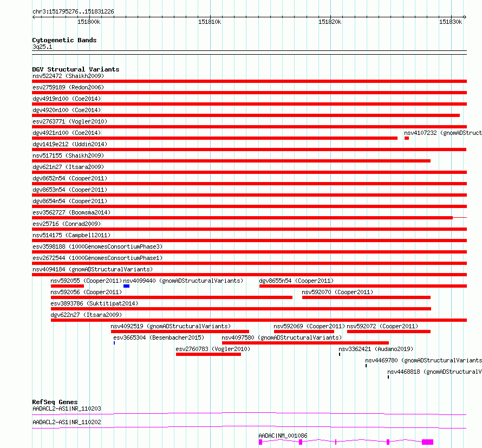Open AADACL2-AS1|NR_110202 gene label

pos(67,422)
